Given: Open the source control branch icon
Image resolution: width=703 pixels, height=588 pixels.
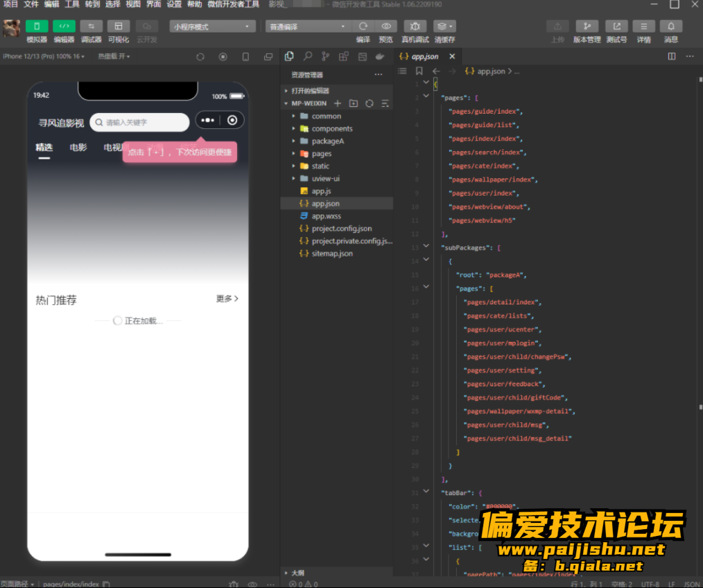Looking at the screenshot, I should [x=325, y=57].
